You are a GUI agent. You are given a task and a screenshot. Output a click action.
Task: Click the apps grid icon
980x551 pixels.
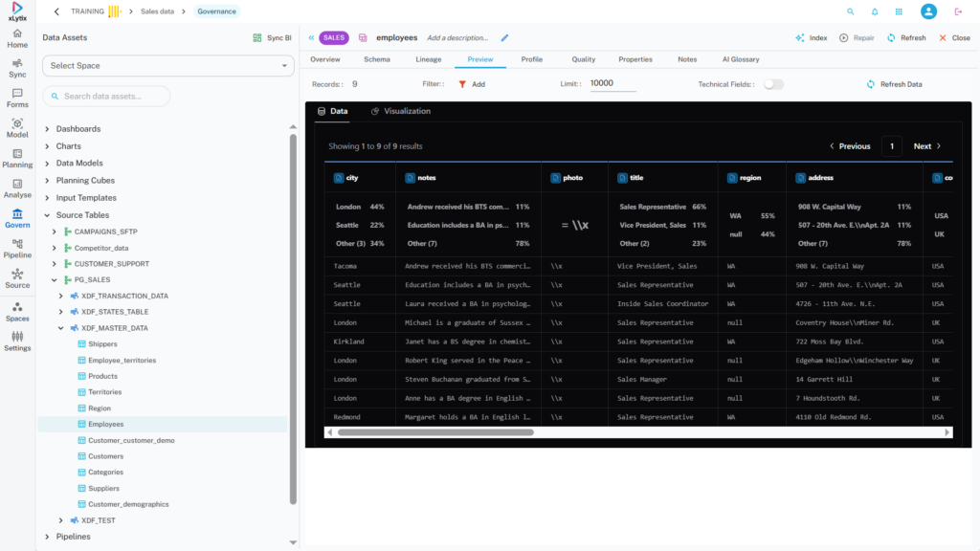coord(899,11)
